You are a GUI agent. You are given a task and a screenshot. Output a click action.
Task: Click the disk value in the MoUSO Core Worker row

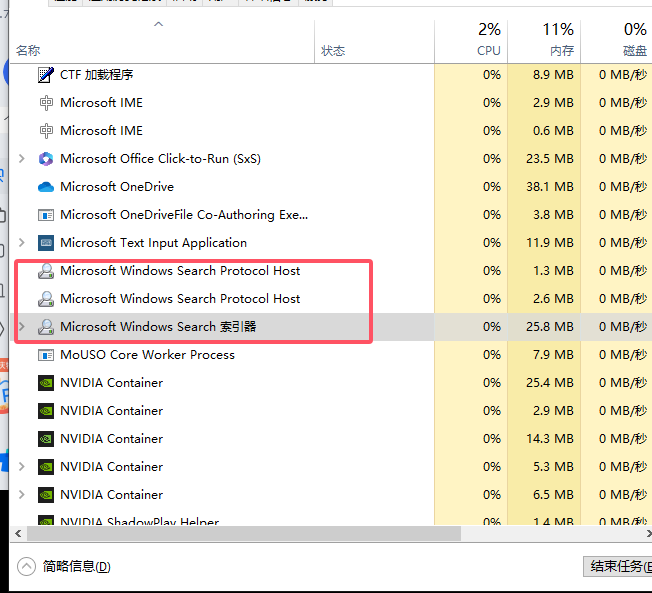tap(623, 355)
